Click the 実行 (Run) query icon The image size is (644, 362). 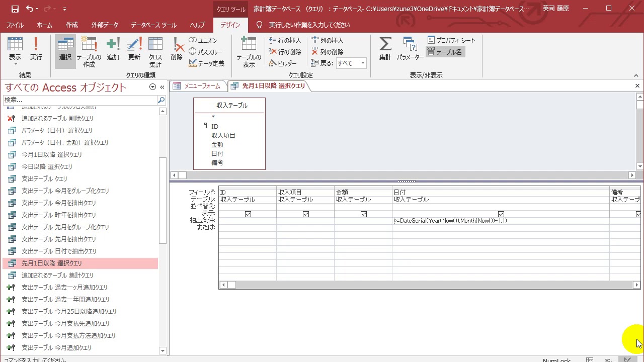(36, 49)
